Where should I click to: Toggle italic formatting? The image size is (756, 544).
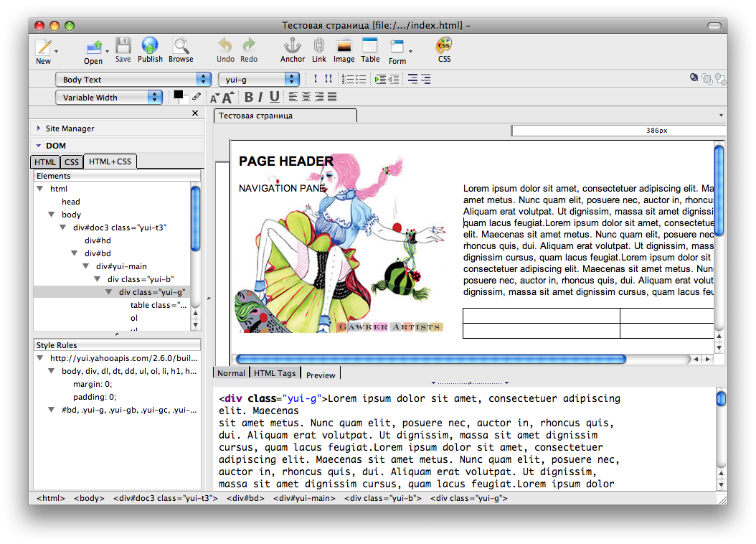(260, 97)
